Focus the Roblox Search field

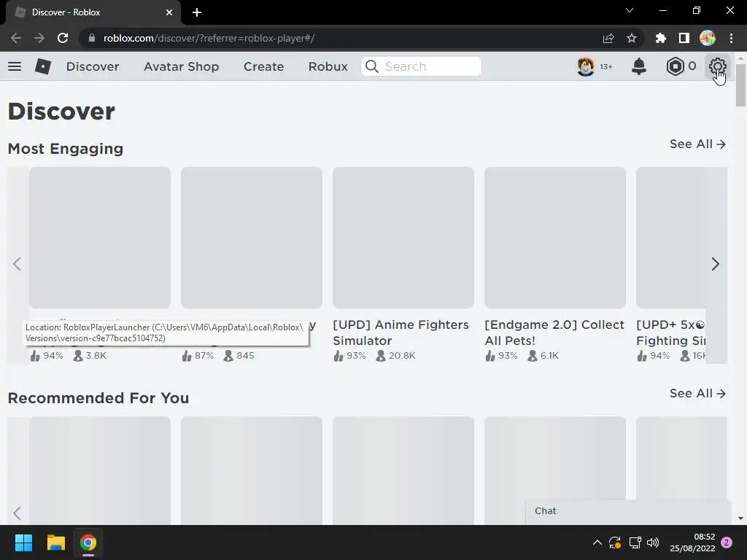coord(421,66)
